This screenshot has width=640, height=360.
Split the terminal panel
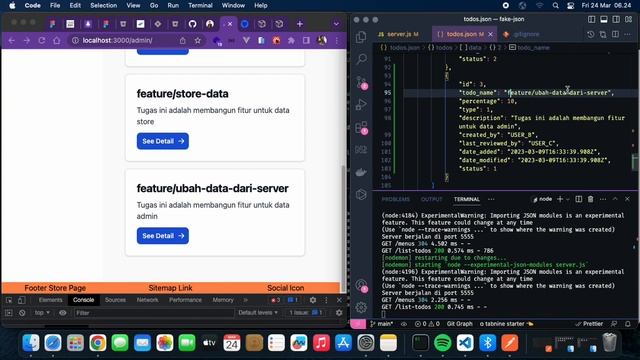point(578,199)
